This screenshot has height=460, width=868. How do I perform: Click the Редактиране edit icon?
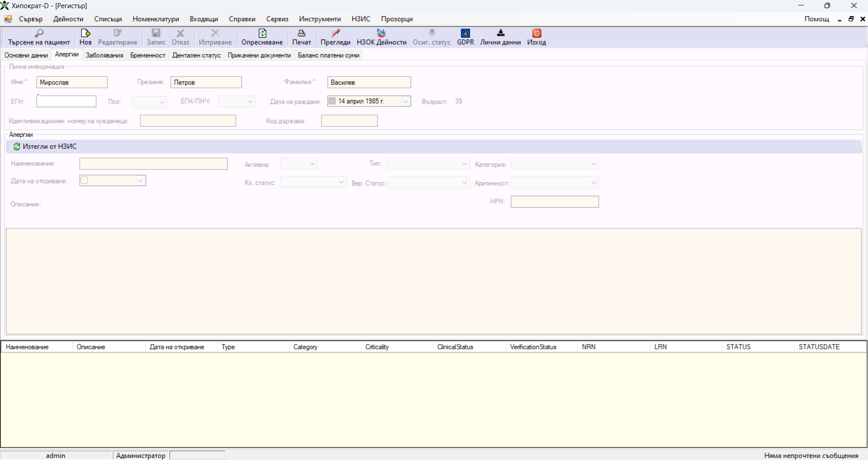point(117,33)
